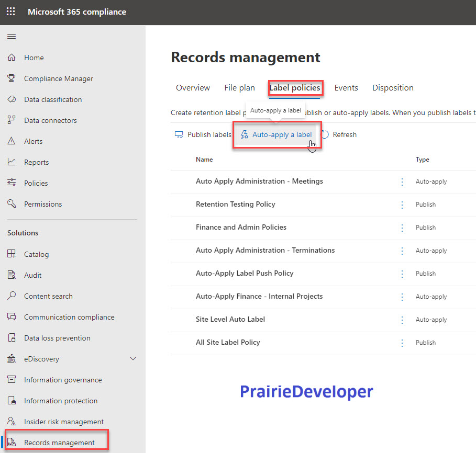Open the app launcher grid icon
This screenshot has width=476, height=453.
(x=11, y=12)
